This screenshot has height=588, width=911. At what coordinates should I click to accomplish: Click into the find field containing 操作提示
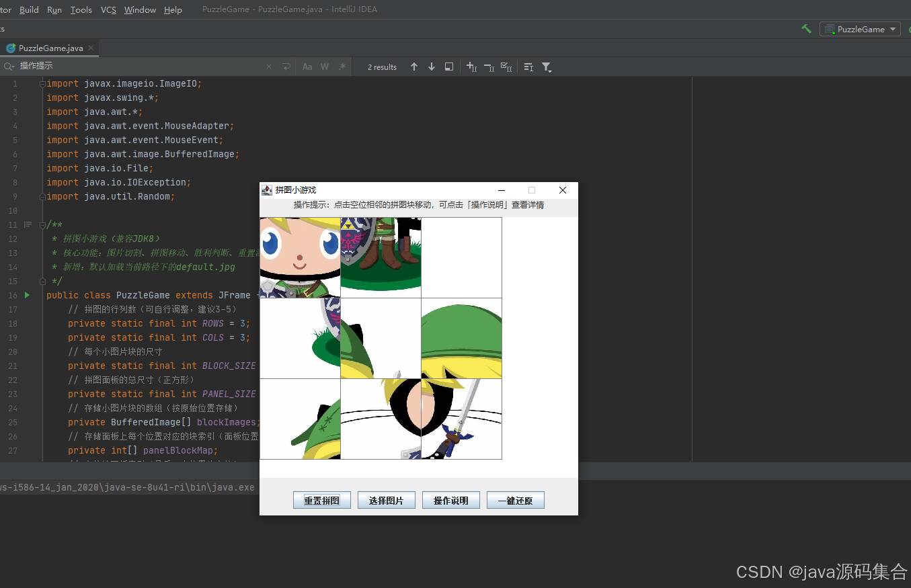[x=140, y=67]
